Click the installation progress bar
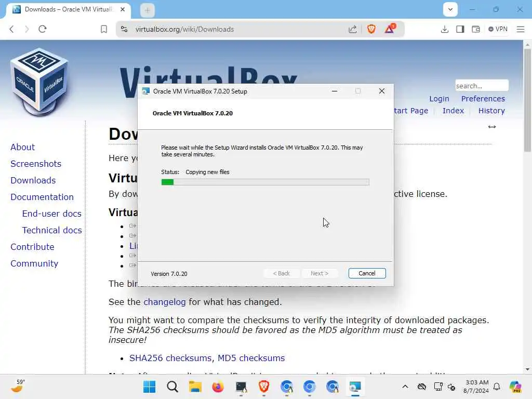This screenshot has height=399, width=532. tap(265, 182)
